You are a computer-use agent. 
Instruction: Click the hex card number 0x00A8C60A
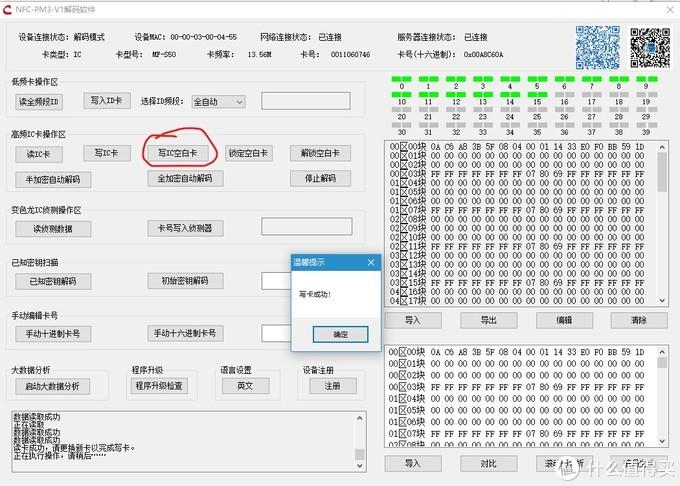tap(483, 55)
